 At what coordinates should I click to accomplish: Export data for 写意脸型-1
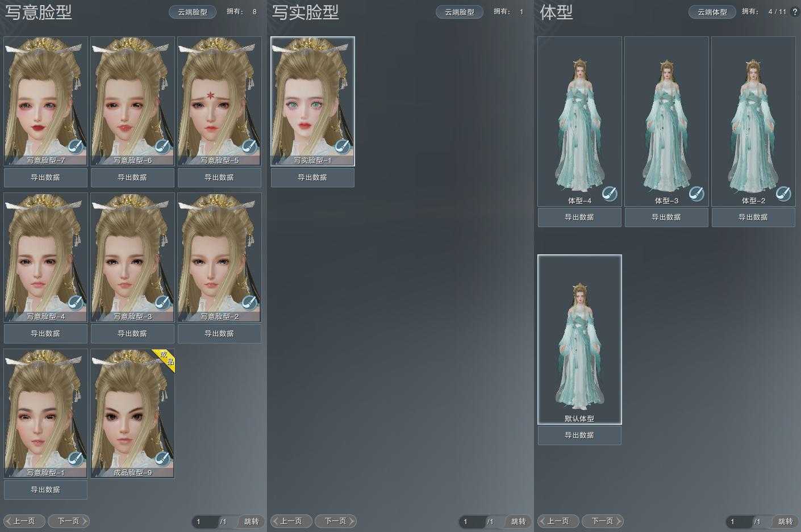tap(45, 490)
